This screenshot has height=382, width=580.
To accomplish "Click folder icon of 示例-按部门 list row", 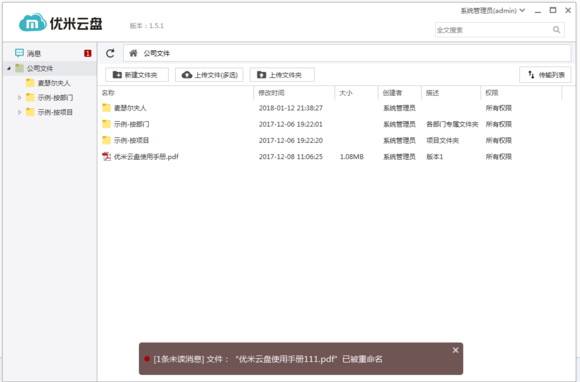I will coord(107,124).
